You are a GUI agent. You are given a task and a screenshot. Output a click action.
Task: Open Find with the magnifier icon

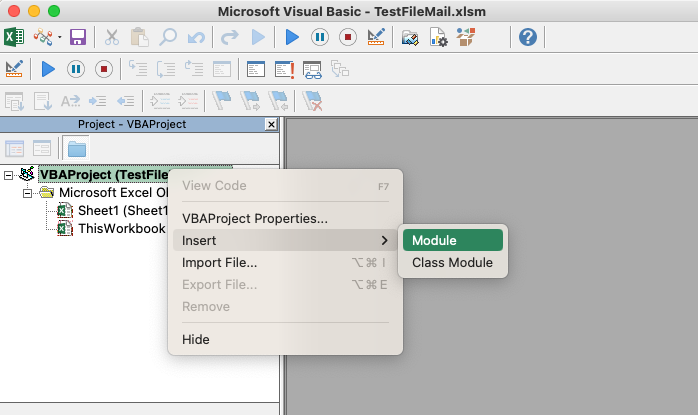168,37
